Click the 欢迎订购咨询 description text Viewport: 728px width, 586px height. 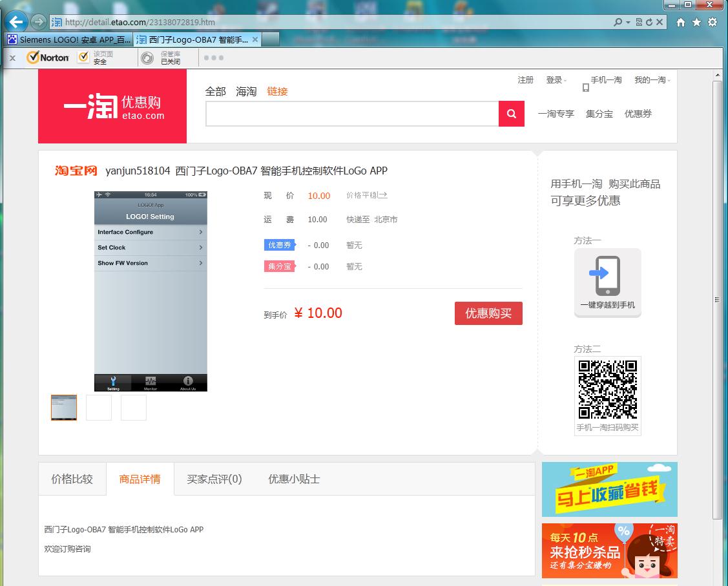(x=67, y=549)
